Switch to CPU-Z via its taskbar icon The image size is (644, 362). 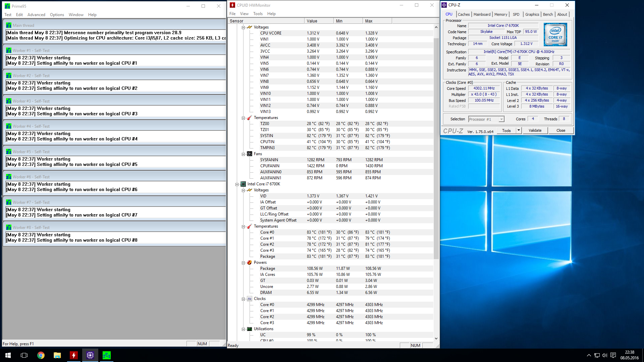90,355
